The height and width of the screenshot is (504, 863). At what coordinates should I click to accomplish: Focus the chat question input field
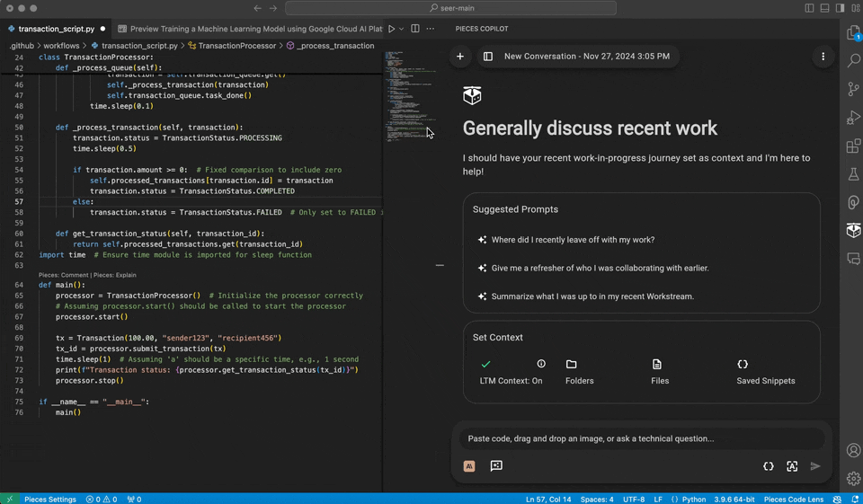pos(641,438)
